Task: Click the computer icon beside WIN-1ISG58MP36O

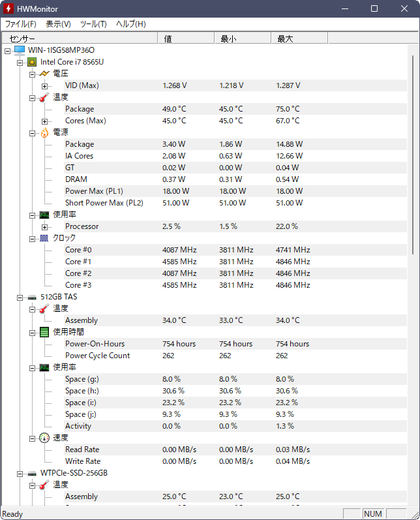Action: point(20,50)
